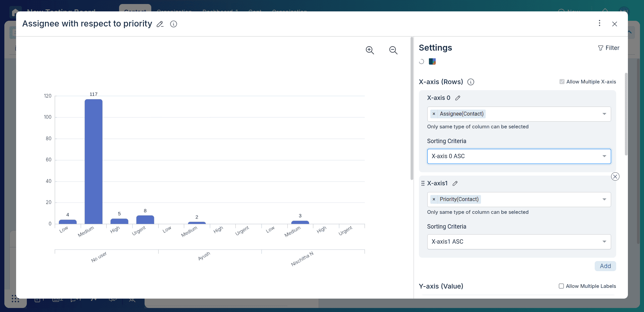The height and width of the screenshot is (312, 644).
Task: Grab the X-axis1 drag handle
Action: (423, 183)
